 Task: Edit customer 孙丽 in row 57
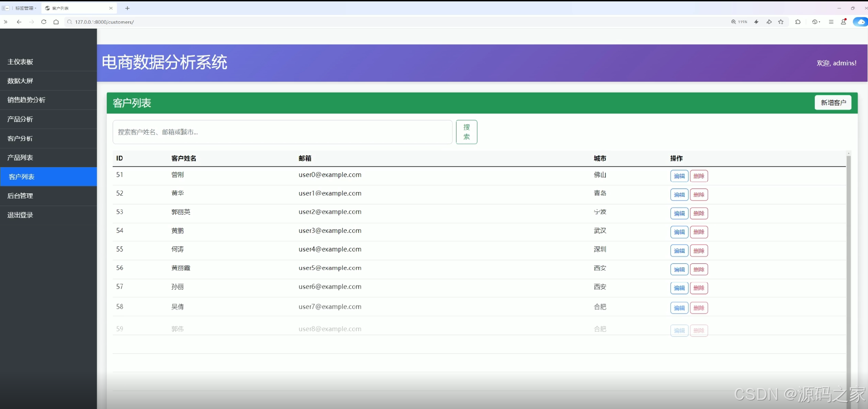pos(679,288)
